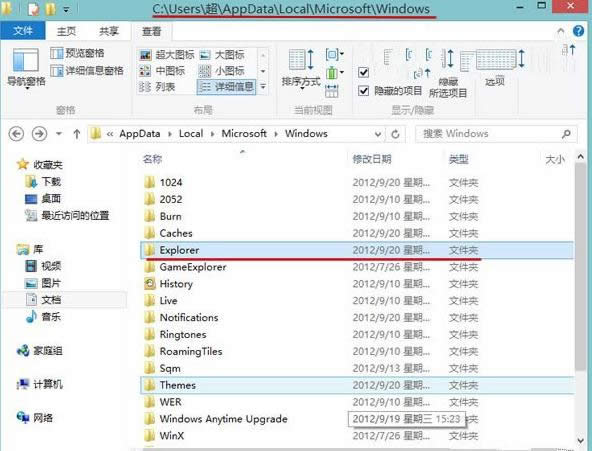Toggle the checkbox above 隐藏的项目
The image size is (592, 451).
click(363, 72)
